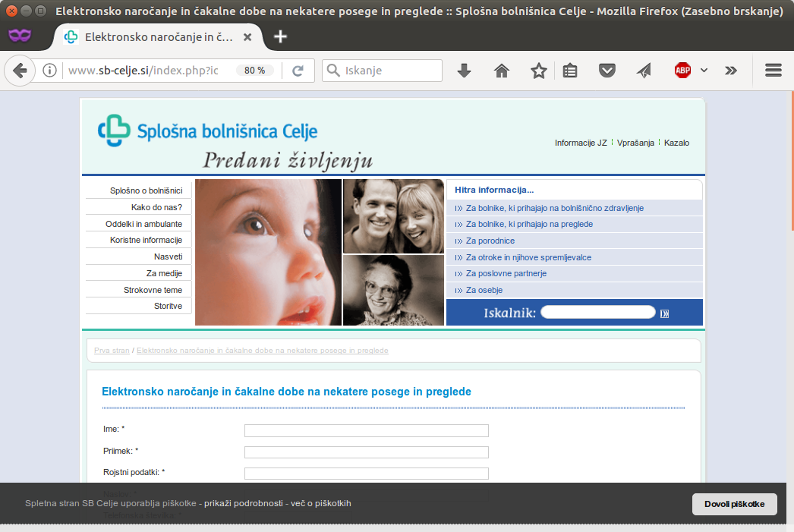The height and width of the screenshot is (532, 794).
Task: Submit the Iskalnik search arrow button
Action: (x=665, y=314)
